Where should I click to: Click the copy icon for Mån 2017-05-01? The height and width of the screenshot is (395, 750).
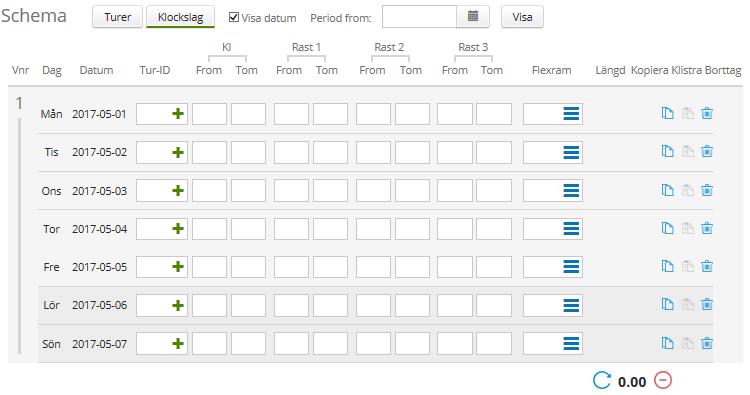(x=667, y=113)
